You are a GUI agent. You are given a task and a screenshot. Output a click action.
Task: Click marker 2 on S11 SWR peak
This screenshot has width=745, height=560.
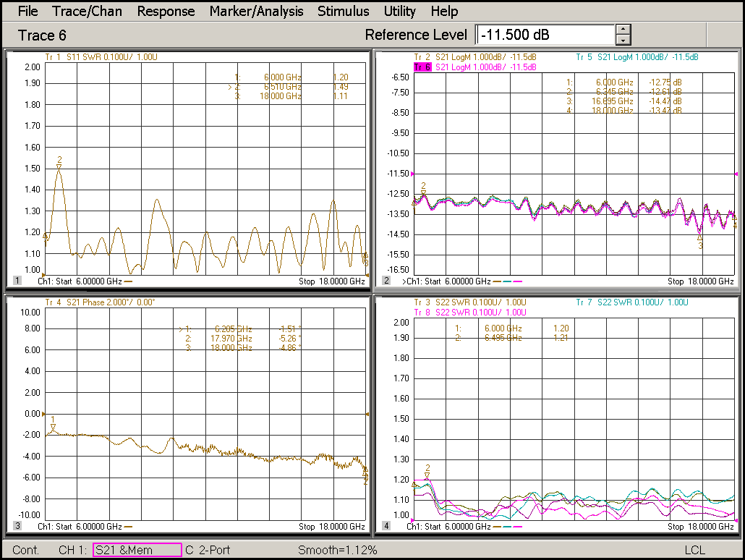59,164
